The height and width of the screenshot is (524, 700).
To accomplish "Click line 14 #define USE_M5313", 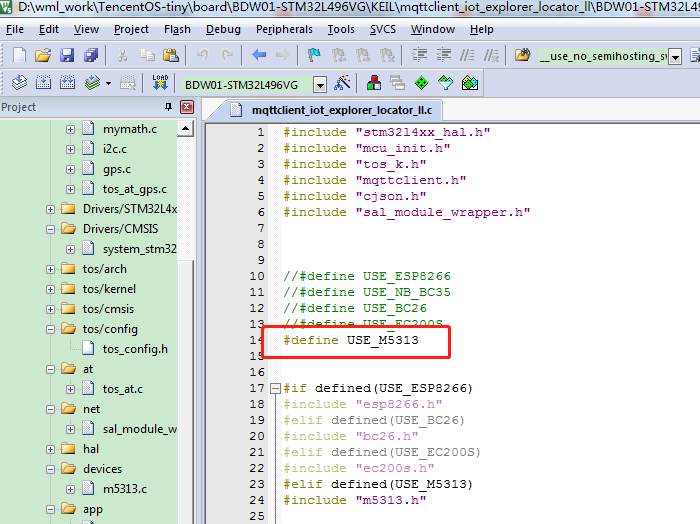I will click(x=351, y=340).
